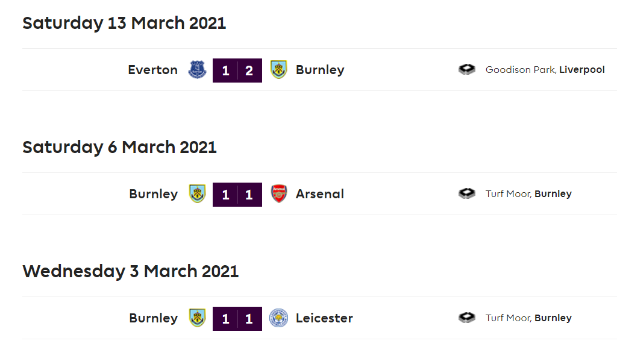Click Burnley crest in Leicester match row
617x364 pixels.
pyautogui.click(x=197, y=318)
